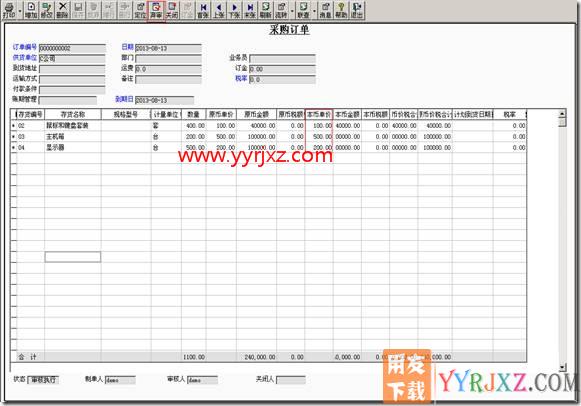Click the 本币单价 column header
581x406 pixels.
(x=319, y=114)
